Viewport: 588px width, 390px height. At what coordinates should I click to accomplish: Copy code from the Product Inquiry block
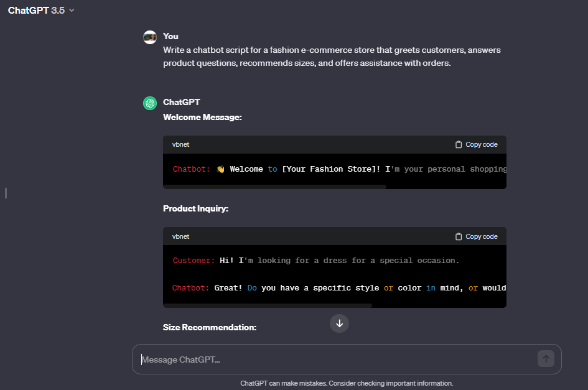click(x=476, y=236)
